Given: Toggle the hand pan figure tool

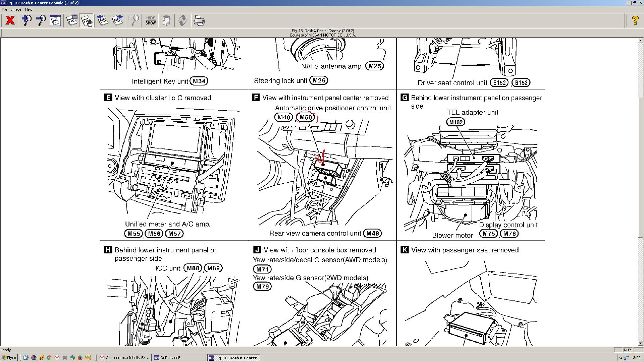Looking at the screenshot, I should coord(87,20).
